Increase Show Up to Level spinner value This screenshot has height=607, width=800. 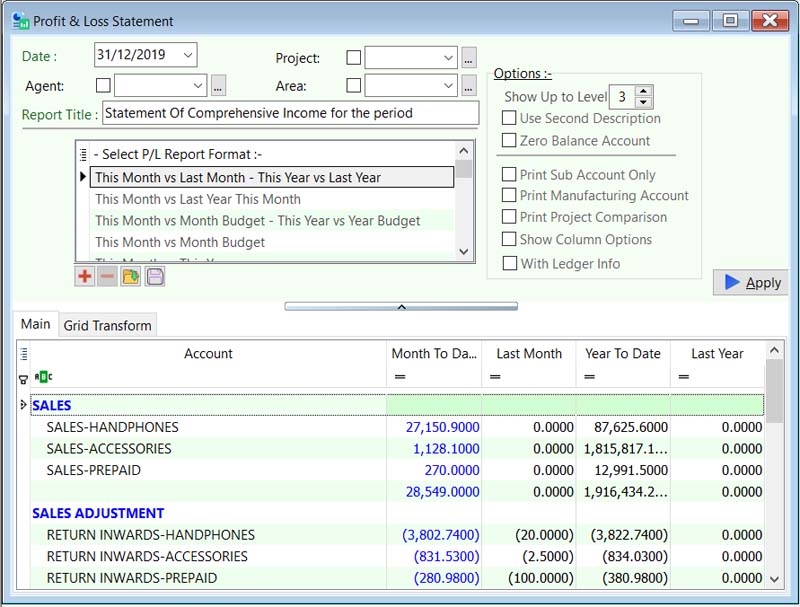pos(643,92)
